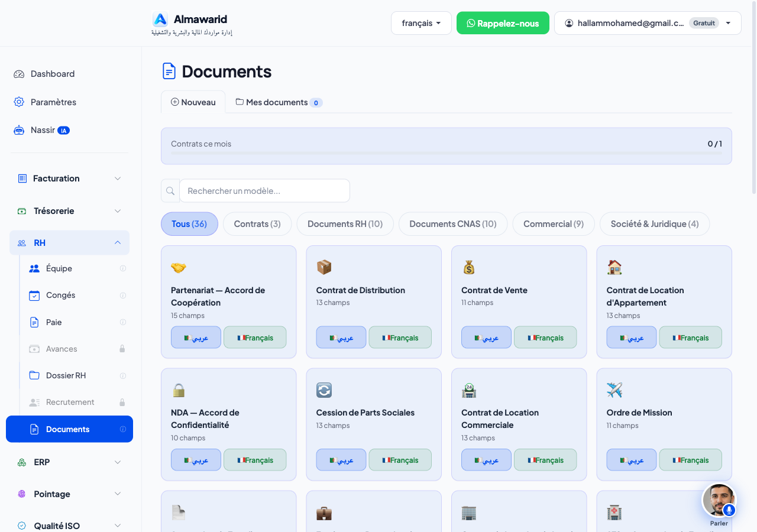This screenshot has height=532, width=757.
Task: Open Documents in the RH sidebar
Action: (69, 429)
